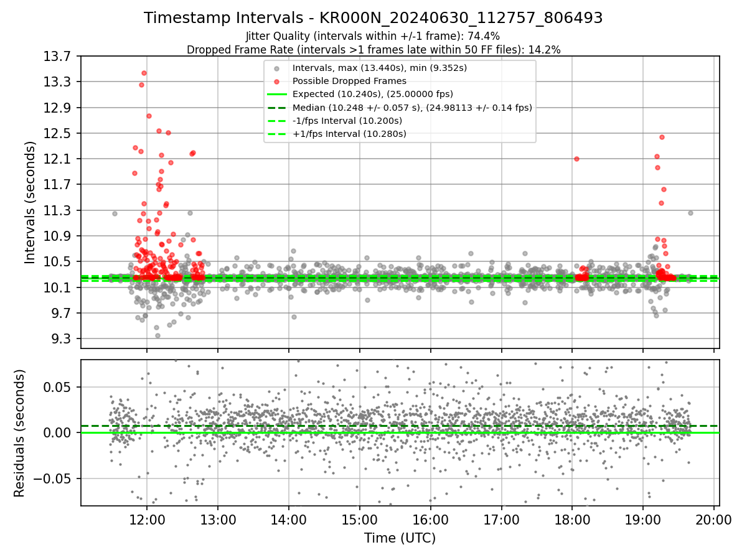Click the highest red dropped-frame point near 13.4s
The image size is (747, 560).
144,73
